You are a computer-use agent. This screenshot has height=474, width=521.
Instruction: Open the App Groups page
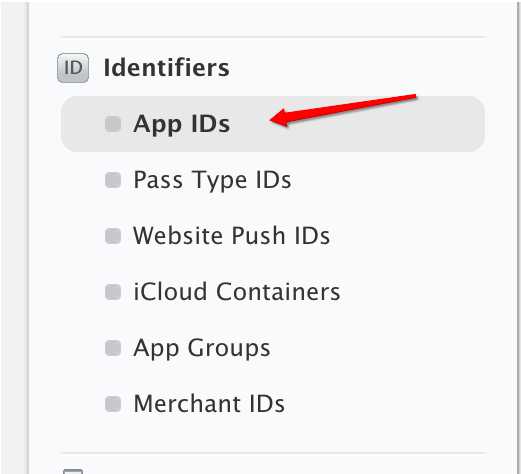pos(202,348)
